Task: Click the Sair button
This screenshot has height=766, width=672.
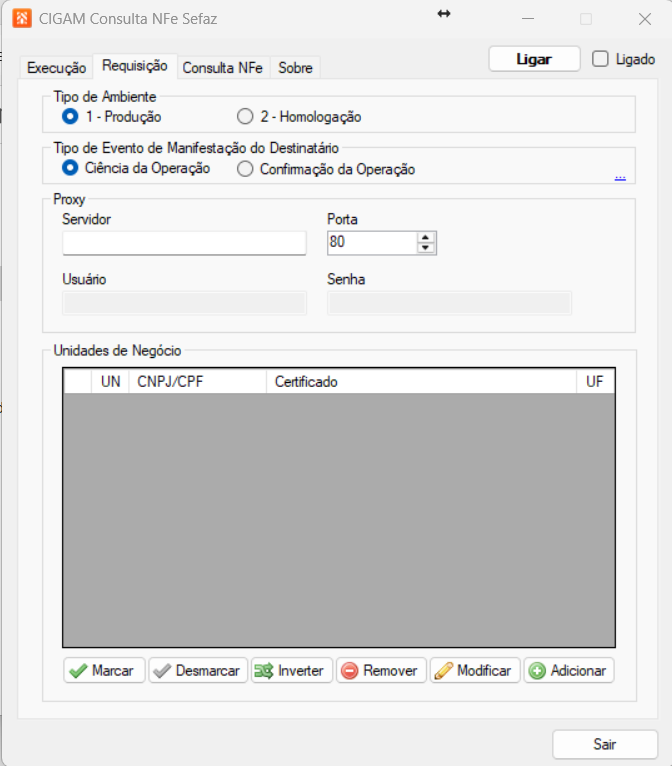Action: [x=605, y=744]
